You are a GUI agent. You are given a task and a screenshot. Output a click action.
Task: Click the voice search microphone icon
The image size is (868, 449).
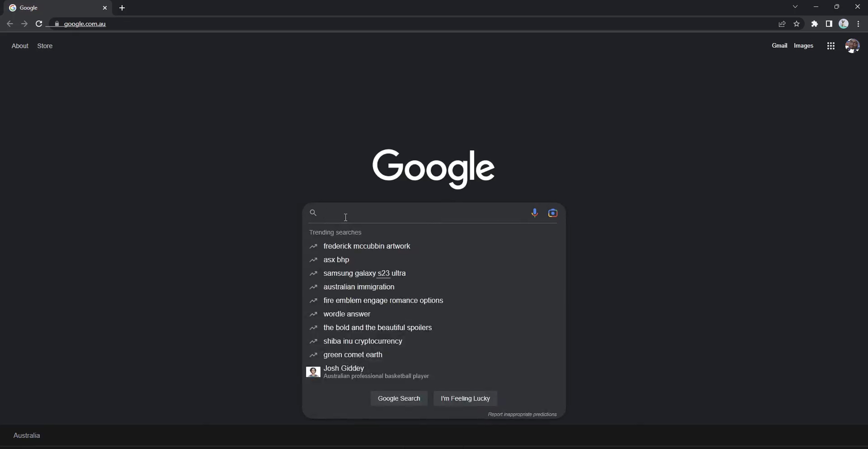pyautogui.click(x=534, y=213)
